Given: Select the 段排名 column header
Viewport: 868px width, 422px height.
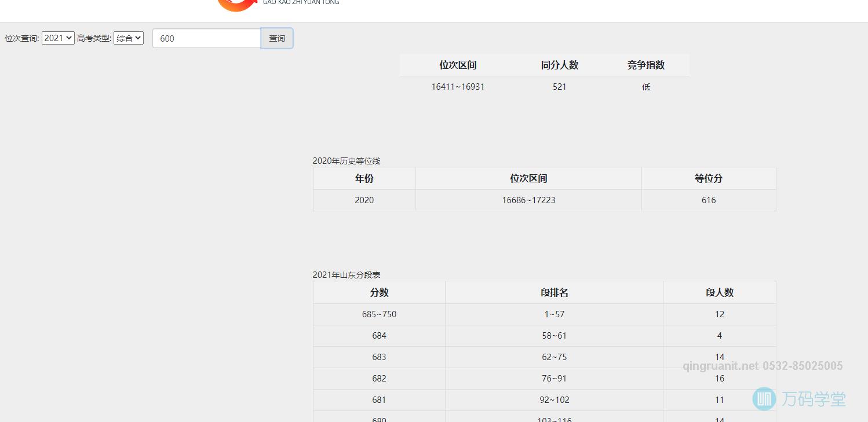Looking at the screenshot, I should pos(553,292).
